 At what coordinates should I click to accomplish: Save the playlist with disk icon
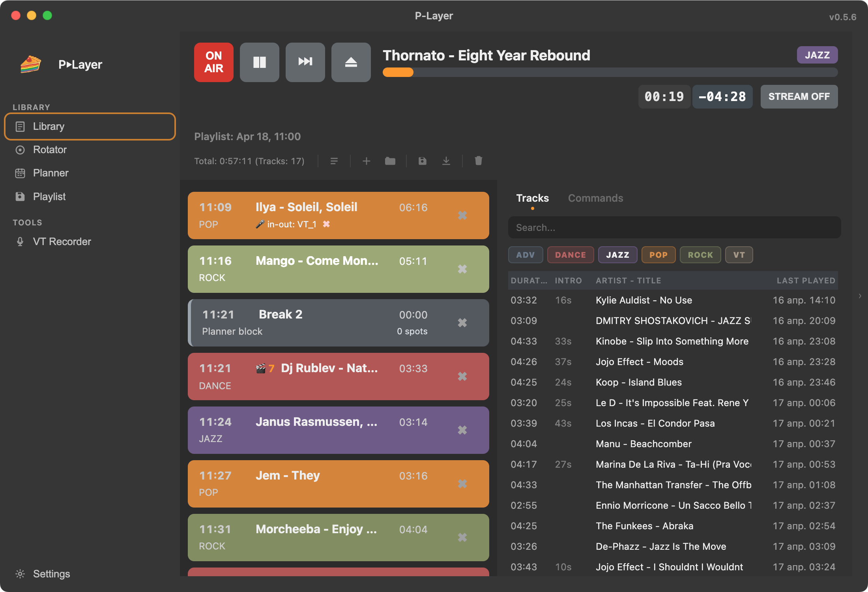click(422, 161)
